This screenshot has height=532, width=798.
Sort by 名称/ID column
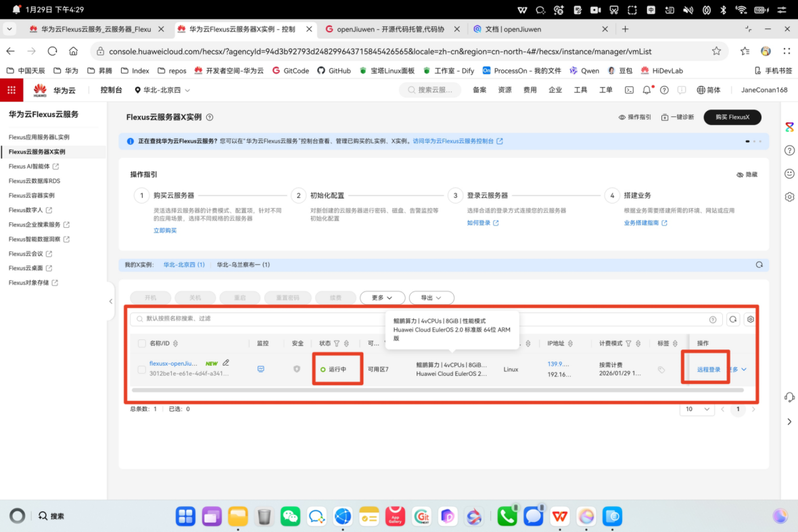tap(176, 343)
